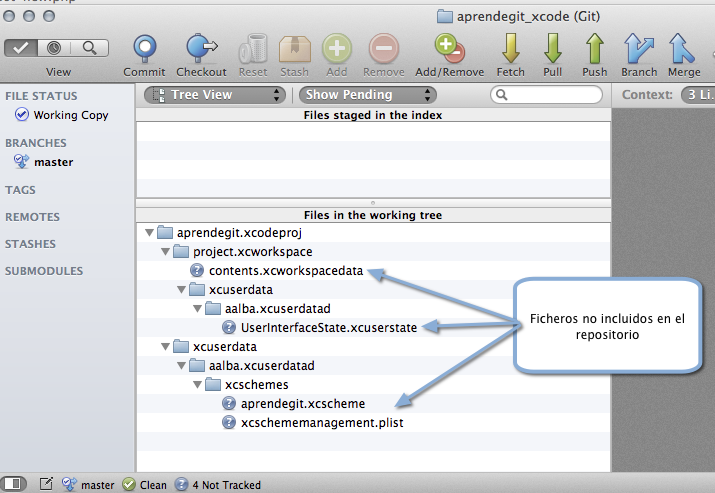Click the Pull toolbar icon
715x493 pixels.
(552, 49)
